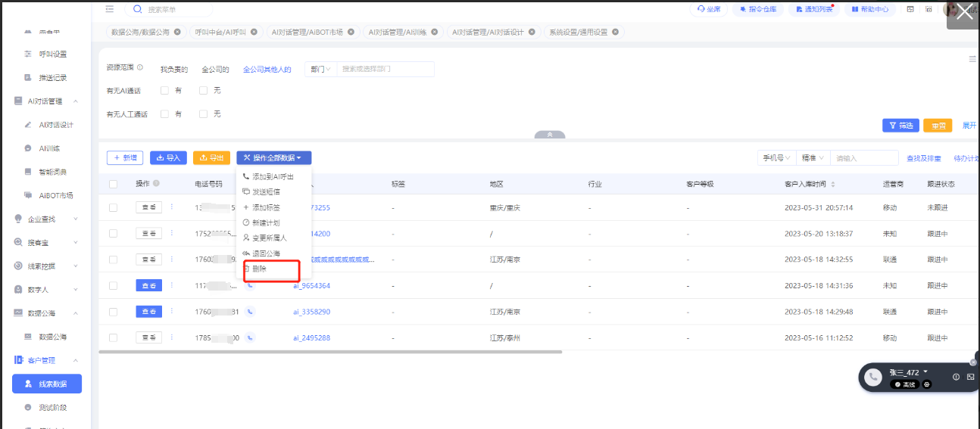
Task: Open the 精准 match mode dropdown
Action: click(813, 157)
